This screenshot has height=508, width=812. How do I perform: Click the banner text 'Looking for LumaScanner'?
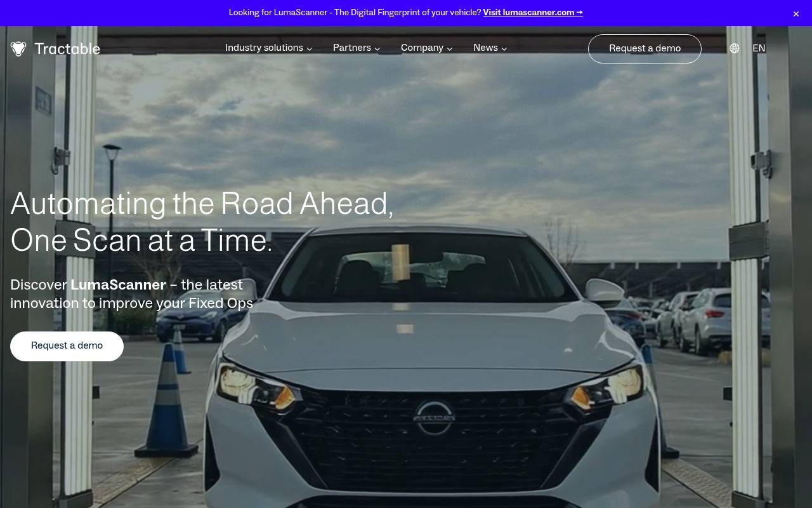point(355,13)
